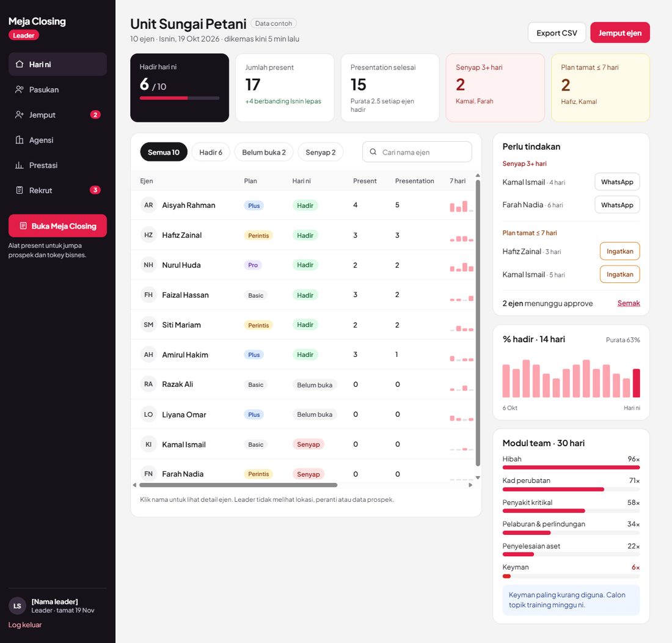Click the HZ avatar for Hafiz Zainal

coord(148,235)
